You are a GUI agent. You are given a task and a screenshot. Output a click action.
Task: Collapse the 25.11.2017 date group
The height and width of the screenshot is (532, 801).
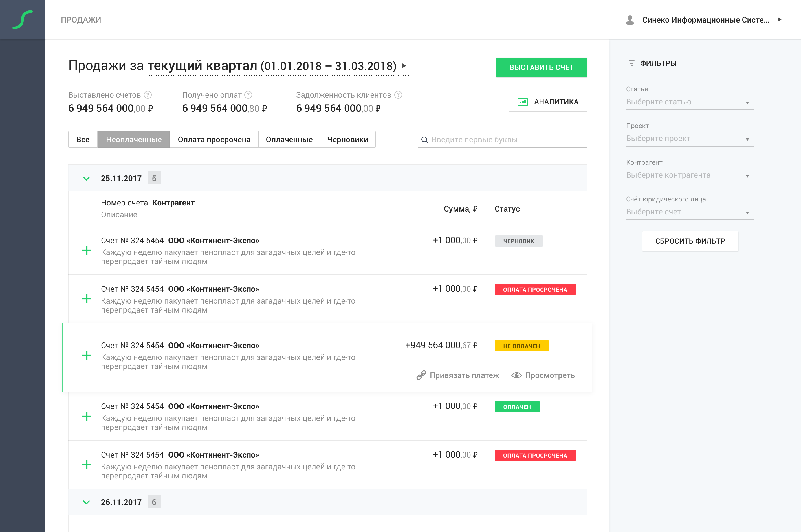(x=87, y=179)
